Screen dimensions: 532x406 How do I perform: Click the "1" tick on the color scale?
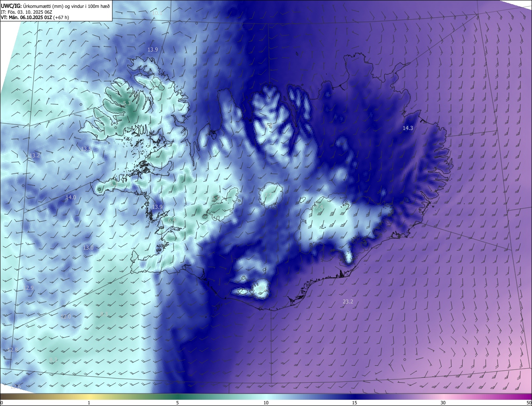pos(89,403)
